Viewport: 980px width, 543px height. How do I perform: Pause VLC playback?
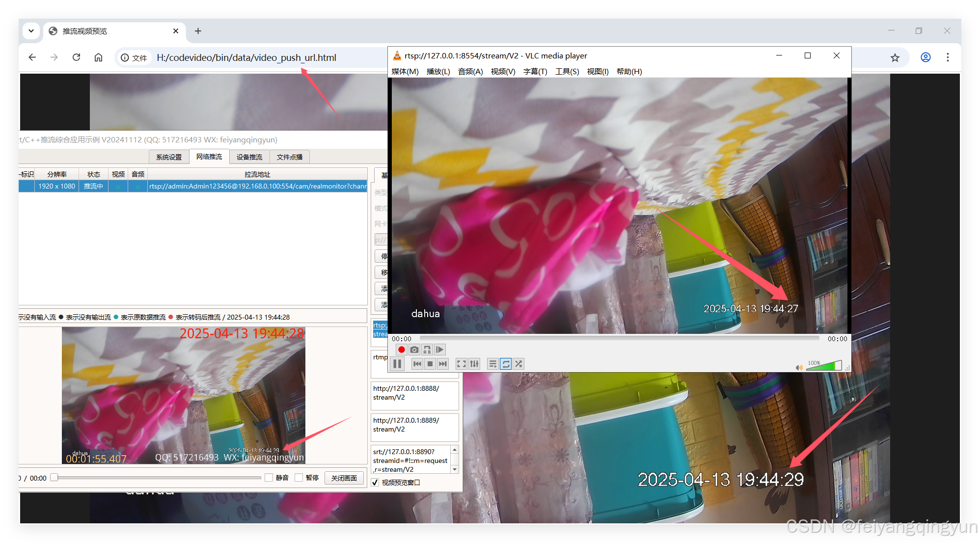click(x=398, y=364)
